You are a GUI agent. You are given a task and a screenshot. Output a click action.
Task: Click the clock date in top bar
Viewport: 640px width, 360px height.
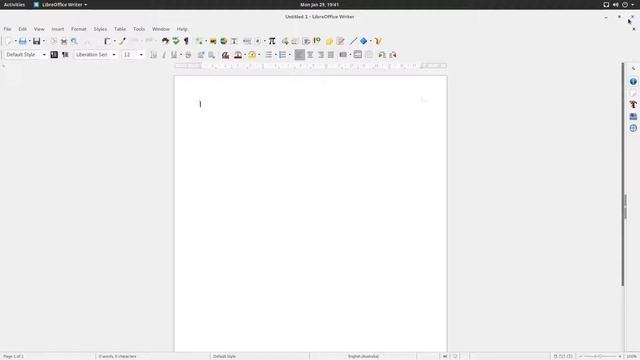coord(320,4)
